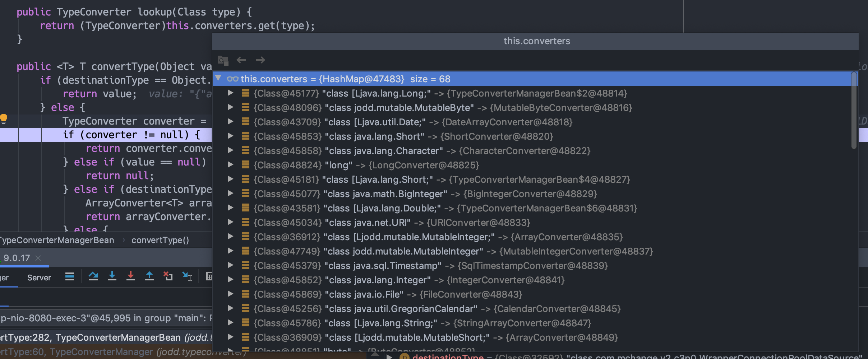
Task: Click the popup's vertical scrollbar thumb
Action: click(854, 111)
